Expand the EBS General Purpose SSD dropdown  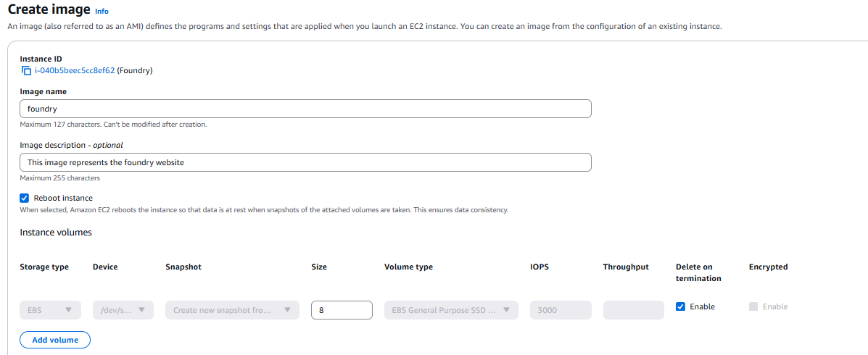(444, 310)
